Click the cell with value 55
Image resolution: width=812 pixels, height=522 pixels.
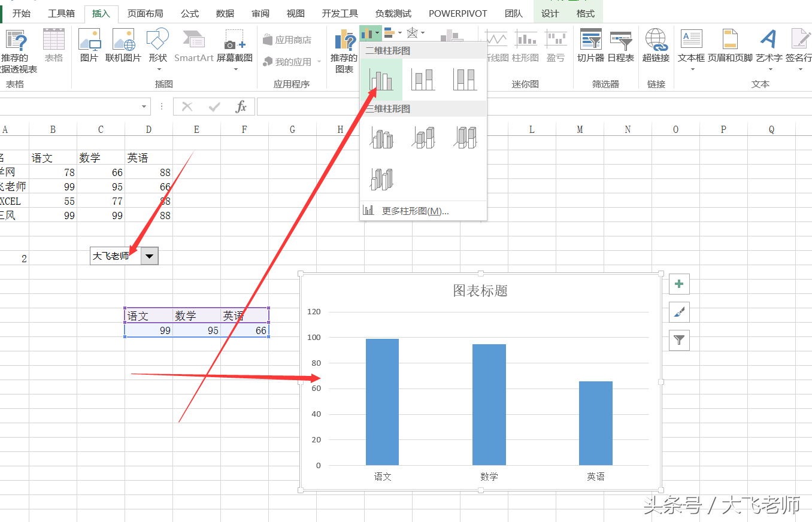tap(53, 201)
